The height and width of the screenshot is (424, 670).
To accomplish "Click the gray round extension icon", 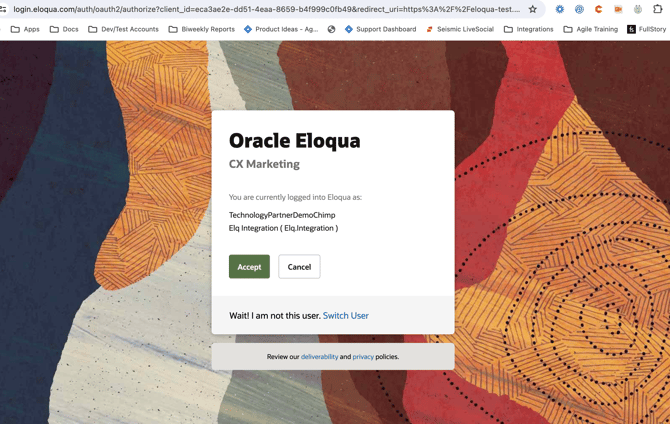I will tap(638, 9).
